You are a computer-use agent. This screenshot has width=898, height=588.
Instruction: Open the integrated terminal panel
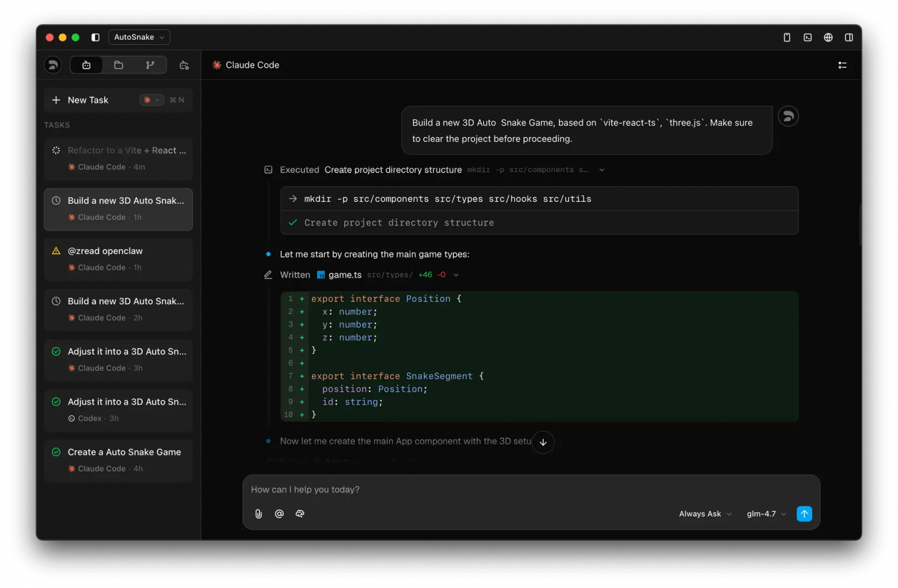pyautogui.click(x=807, y=37)
